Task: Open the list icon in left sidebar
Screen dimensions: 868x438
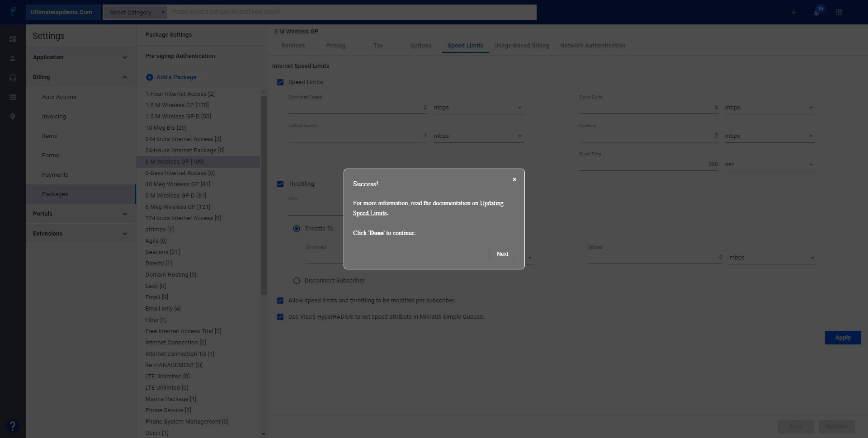Action: point(13,97)
